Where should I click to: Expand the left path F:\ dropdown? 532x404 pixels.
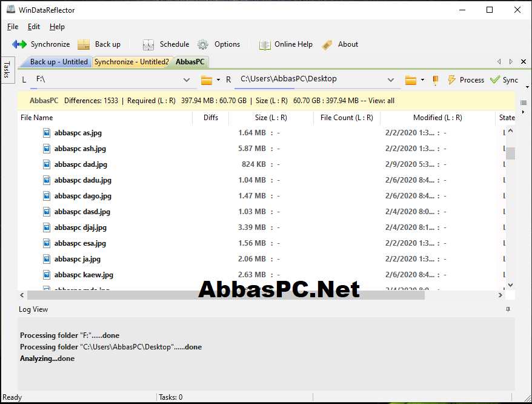click(186, 80)
